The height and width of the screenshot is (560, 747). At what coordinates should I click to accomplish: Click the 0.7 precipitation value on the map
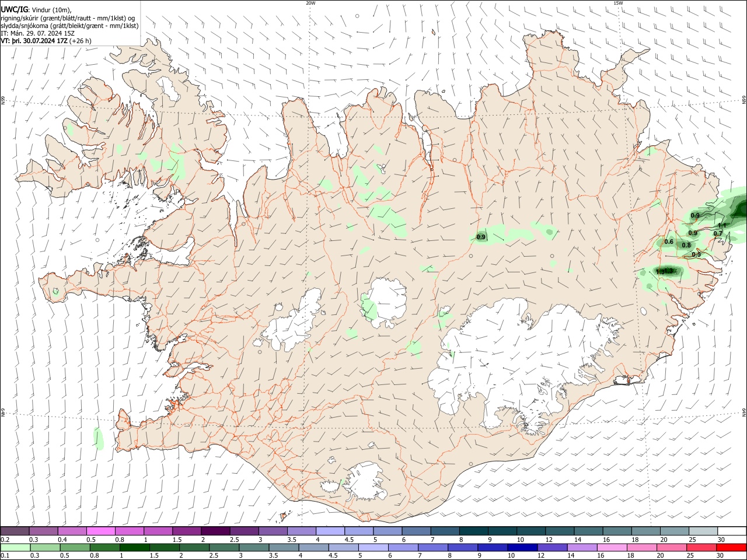coord(718,233)
